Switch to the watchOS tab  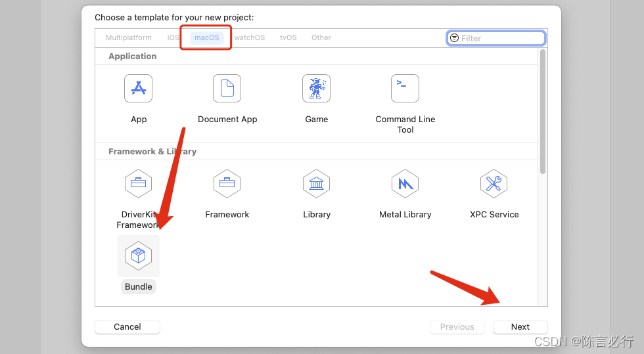coord(249,37)
